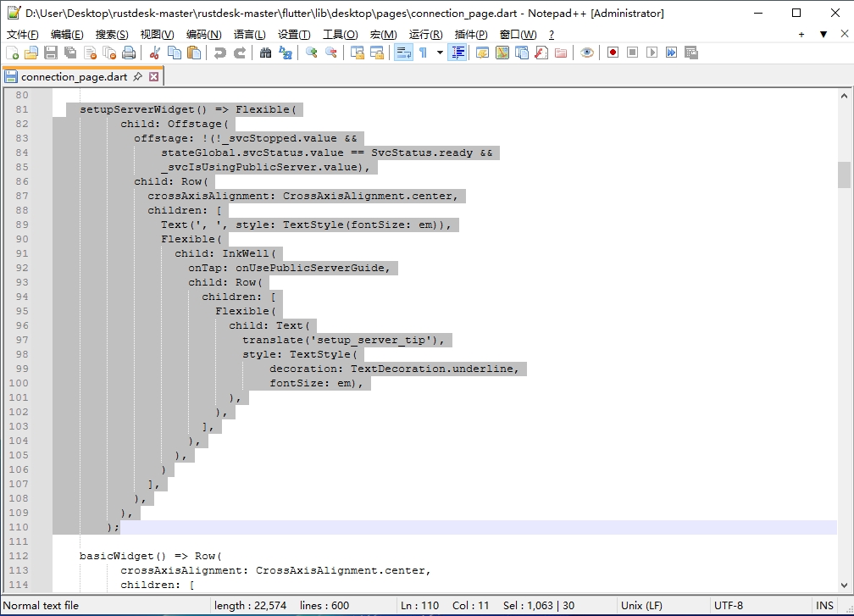The width and height of the screenshot is (854, 616).
Task: Toggle word wrap in the toolbar
Action: 403,53
